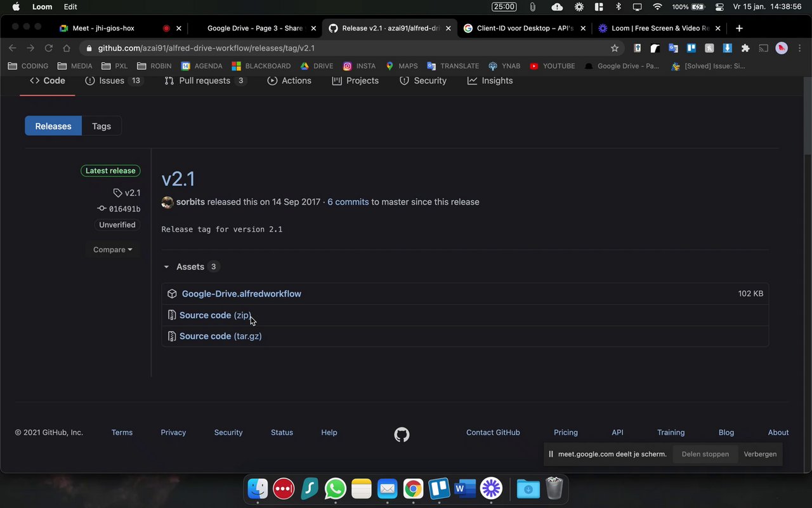This screenshot has width=812, height=508.
Task: View the 6 commits link
Action: 348,202
